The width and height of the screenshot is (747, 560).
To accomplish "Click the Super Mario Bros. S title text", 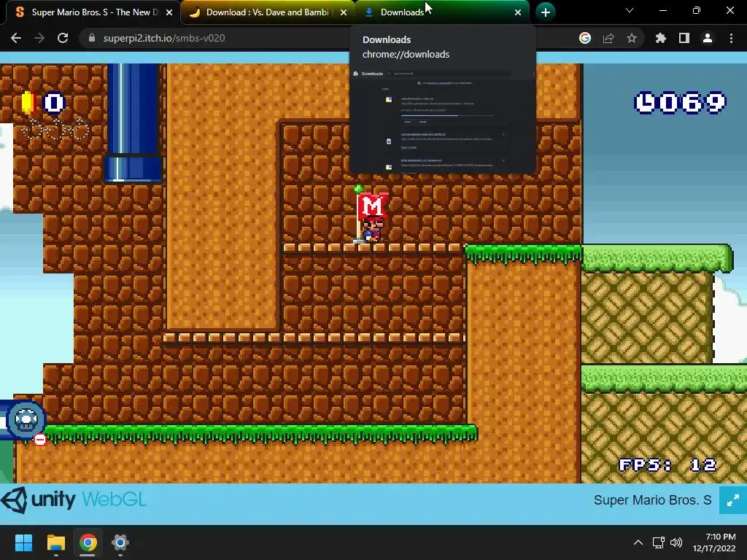I will point(652,500).
